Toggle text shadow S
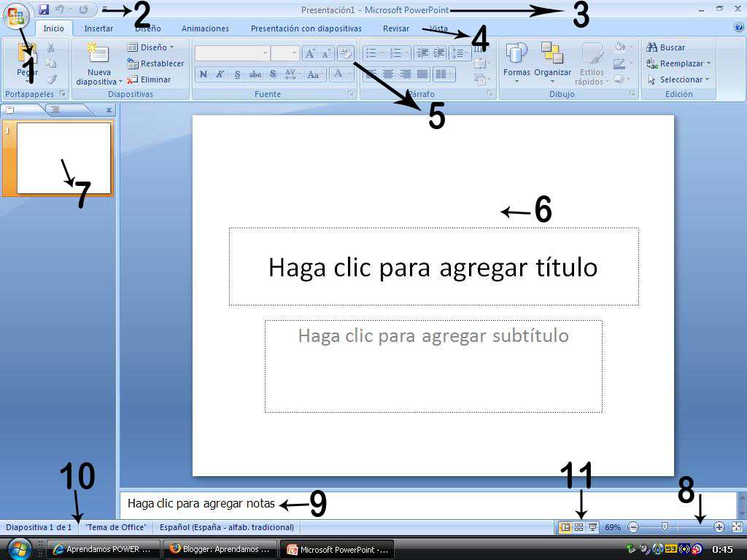The width and height of the screenshot is (747, 560). click(x=273, y=74)
